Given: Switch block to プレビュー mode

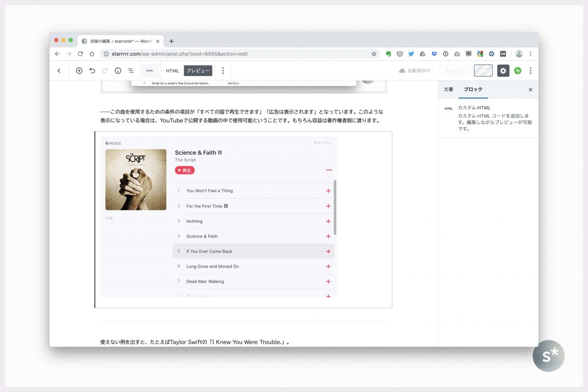Looking at the screenshot, I should pos(198,71).
